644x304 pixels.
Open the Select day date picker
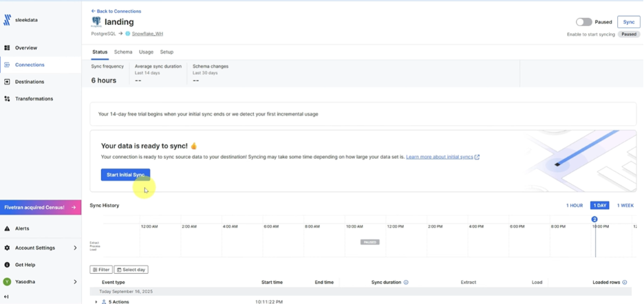131,270
